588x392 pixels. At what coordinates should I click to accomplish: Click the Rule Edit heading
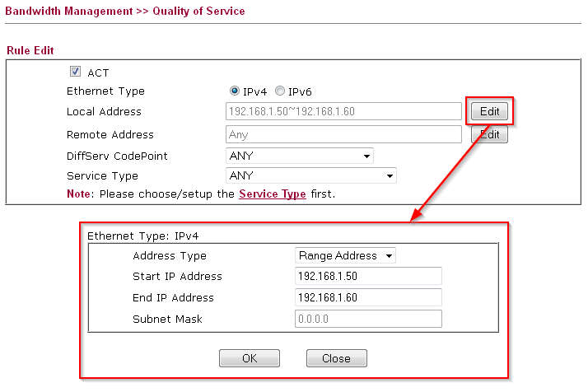[30, 50]
